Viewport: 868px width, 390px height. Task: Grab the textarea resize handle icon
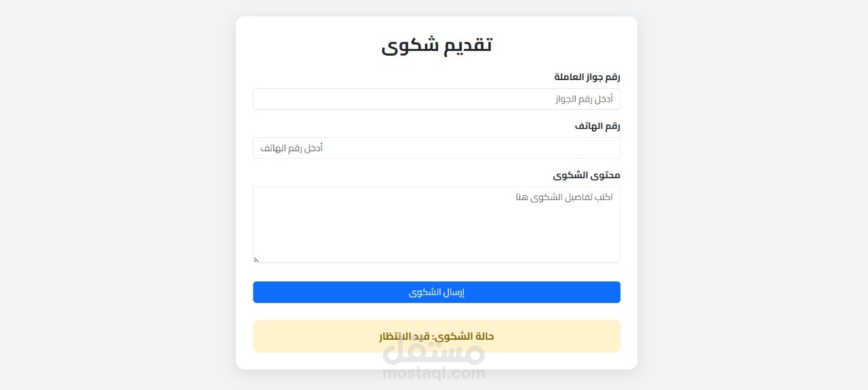[257, 259]
